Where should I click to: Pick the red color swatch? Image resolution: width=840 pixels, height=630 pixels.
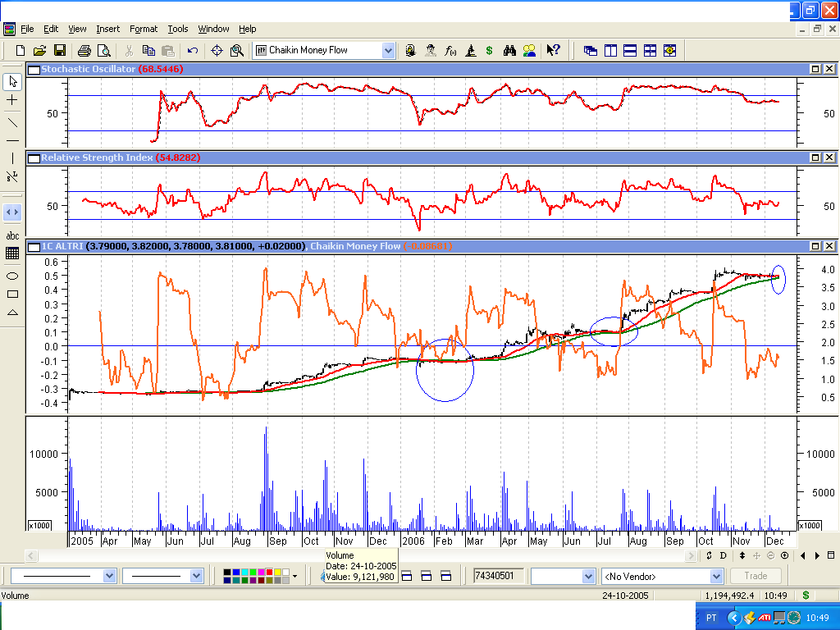pyautogui.click(x=269, y=572)
